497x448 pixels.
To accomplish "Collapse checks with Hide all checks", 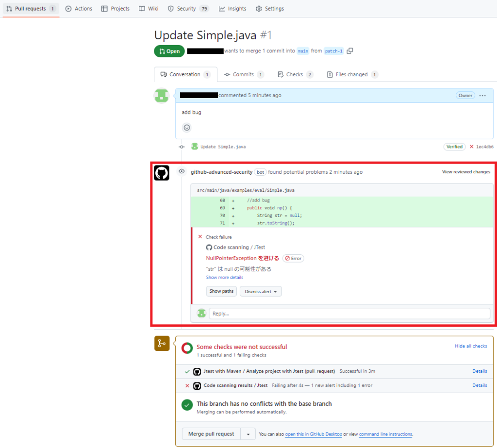I will tap(470, 346).
